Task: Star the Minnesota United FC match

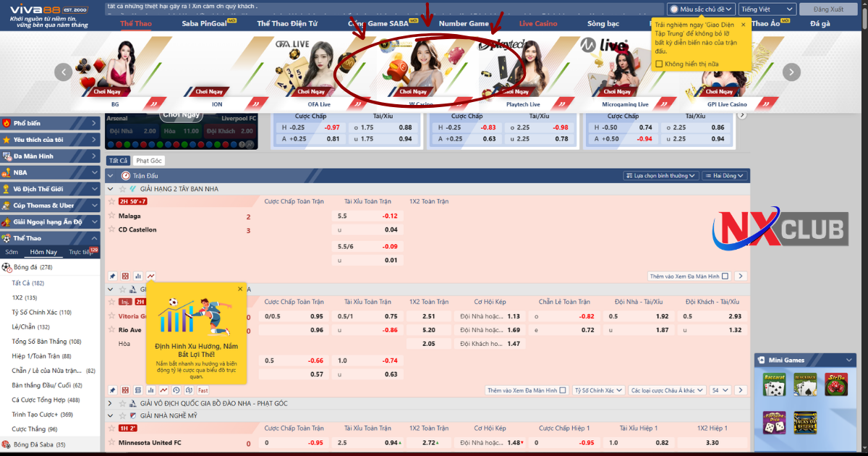Action: [x=112, y=442]
